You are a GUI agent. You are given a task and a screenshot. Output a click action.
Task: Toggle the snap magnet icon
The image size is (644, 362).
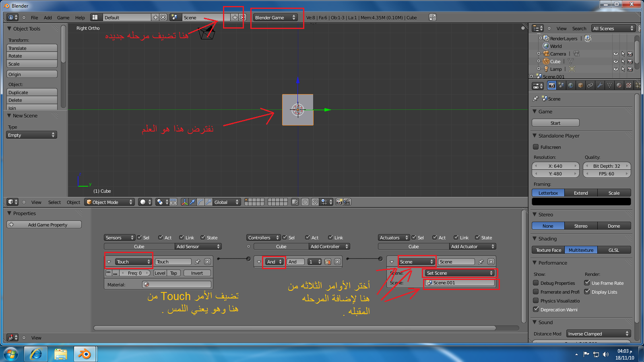[x=315, y=202]
